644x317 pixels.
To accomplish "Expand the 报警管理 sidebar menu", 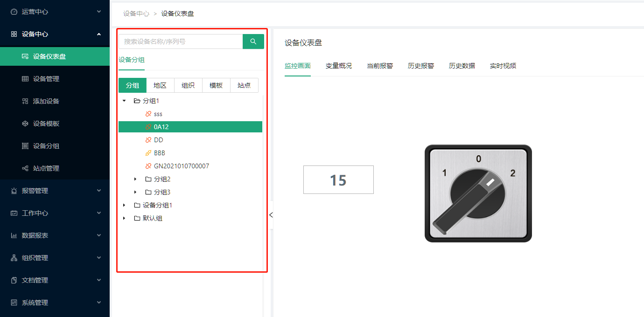I will [x=55, y=191].
